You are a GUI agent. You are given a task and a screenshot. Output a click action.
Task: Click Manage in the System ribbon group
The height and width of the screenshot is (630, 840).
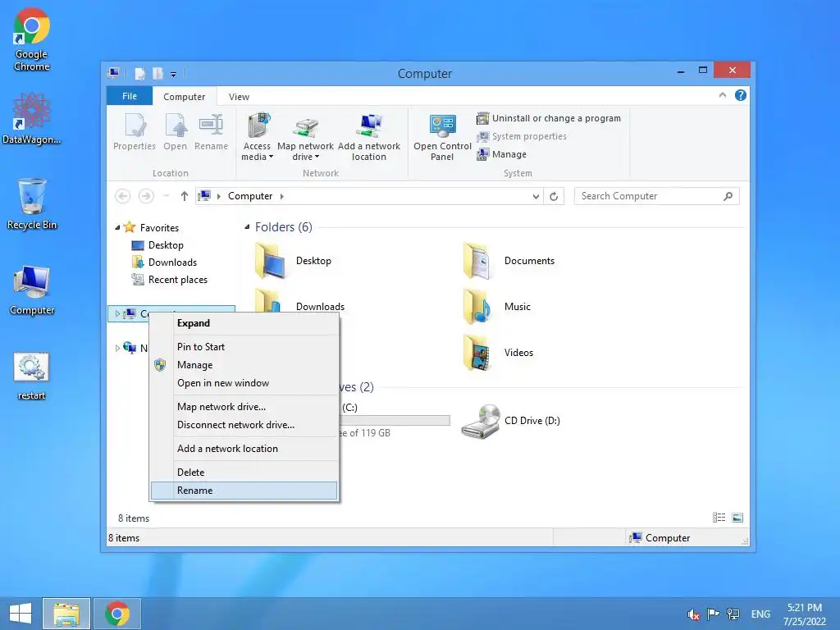(501, 155)
